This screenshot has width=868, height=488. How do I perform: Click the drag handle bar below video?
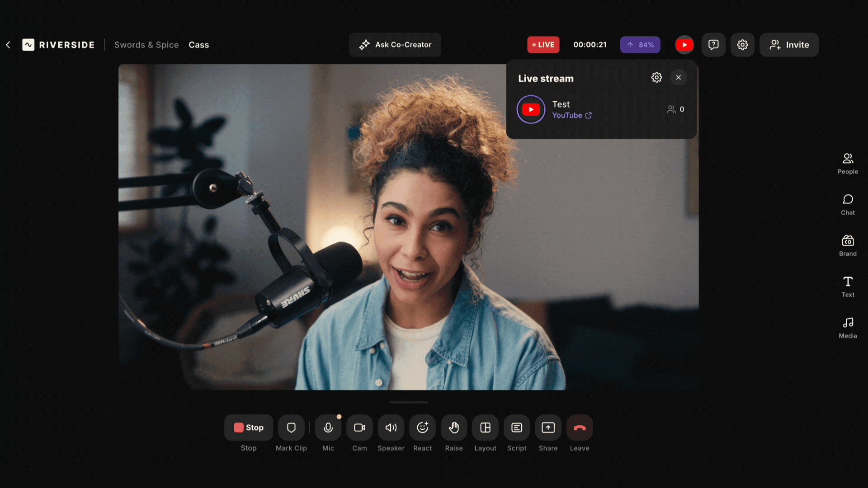coord(408,402)
